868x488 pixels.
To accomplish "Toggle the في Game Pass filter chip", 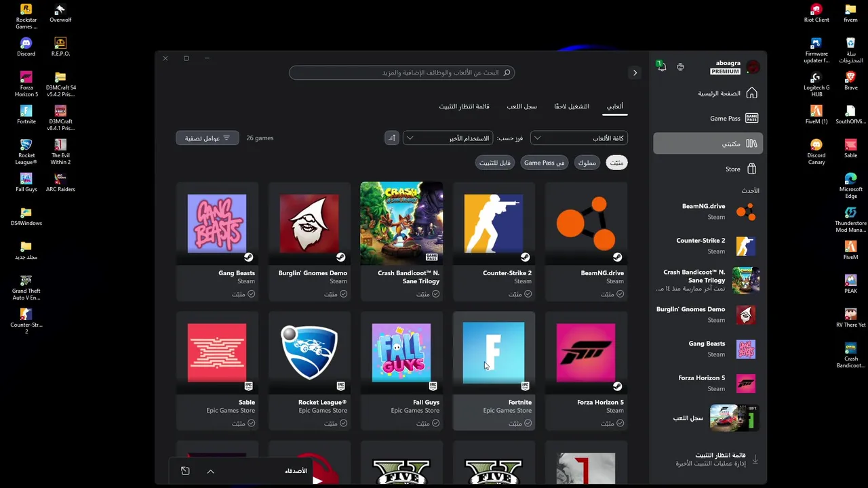I will click(x=544, y=163).
